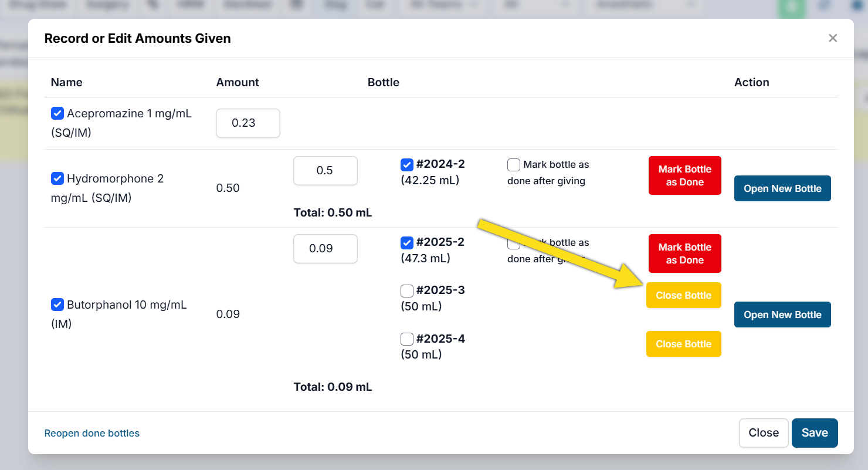Image resolution: width=868 pixels, height=470 pixels.
Task: Toggle the Butorphanol 10 mg/mL checkbox
Action: 57,305
